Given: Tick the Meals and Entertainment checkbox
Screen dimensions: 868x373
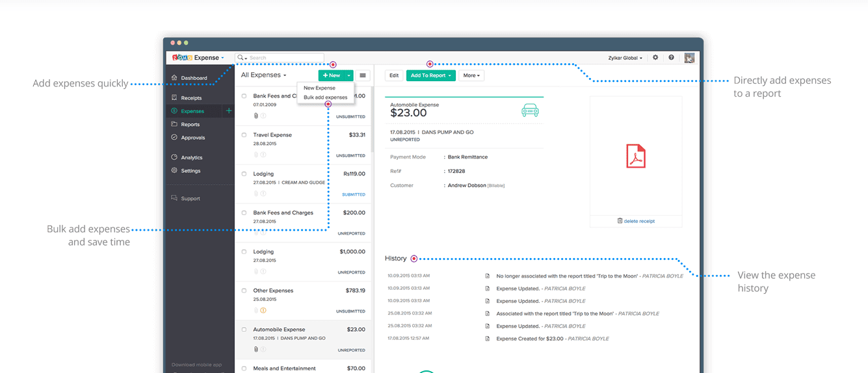Looking at the screenshot, I should pyautogui.click(x=244, y=368).
